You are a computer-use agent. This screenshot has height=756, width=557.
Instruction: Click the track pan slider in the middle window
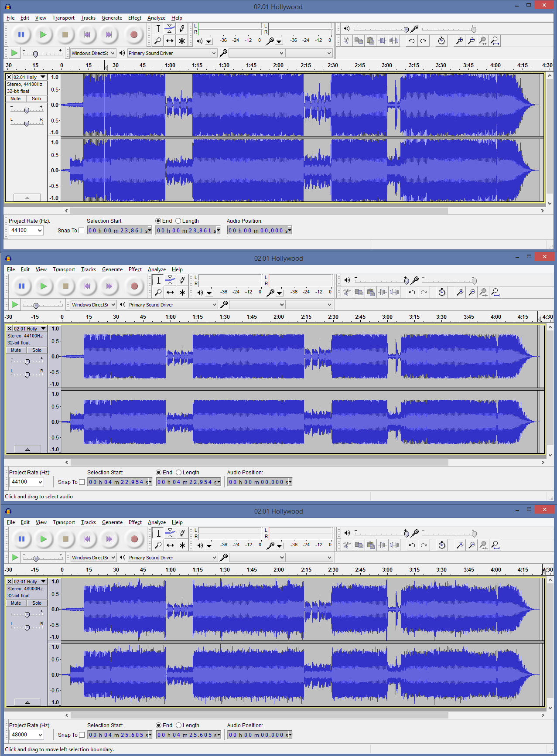point(27,375)
